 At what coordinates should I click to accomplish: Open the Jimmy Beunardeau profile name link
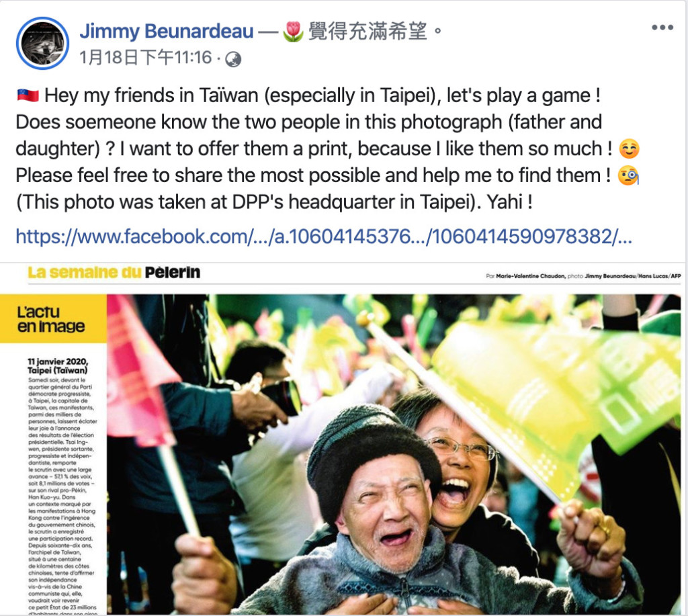click(167, 31)
